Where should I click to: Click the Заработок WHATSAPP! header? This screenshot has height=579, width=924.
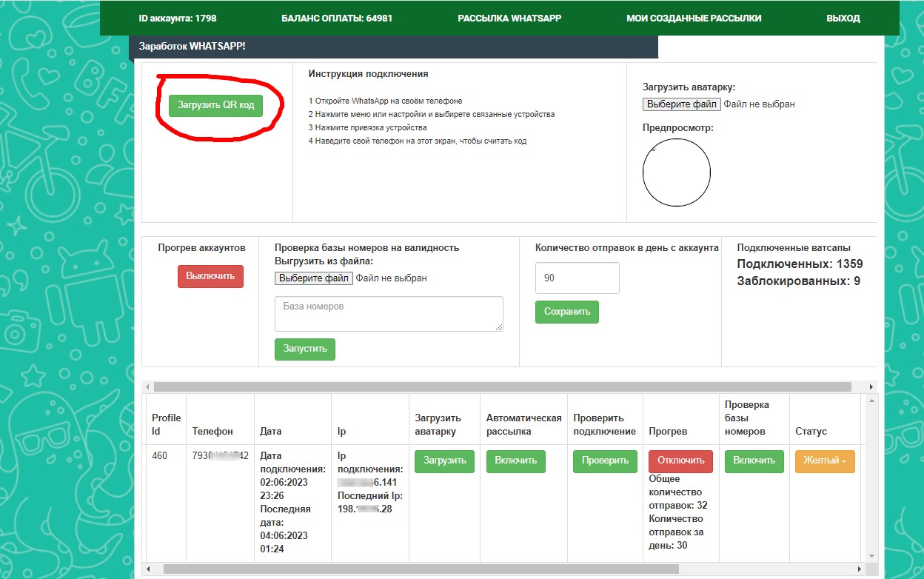pos(192,46)
